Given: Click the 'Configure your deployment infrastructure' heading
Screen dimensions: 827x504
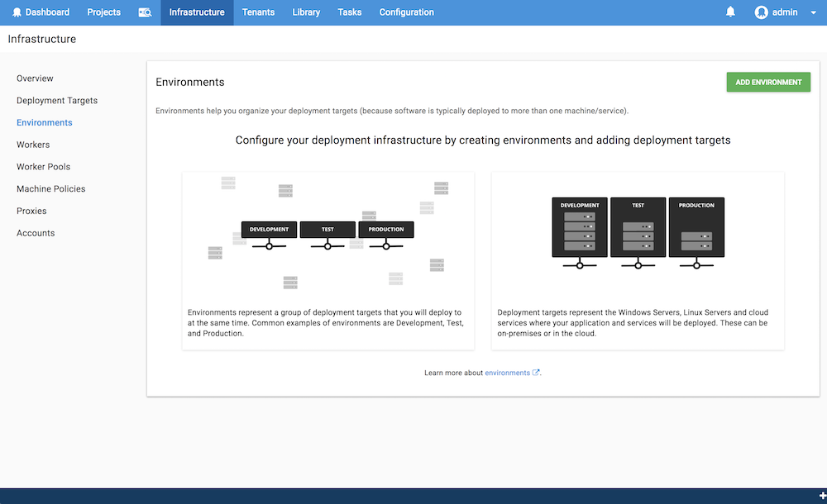Looking at the screenshot, I should [483, 140].
